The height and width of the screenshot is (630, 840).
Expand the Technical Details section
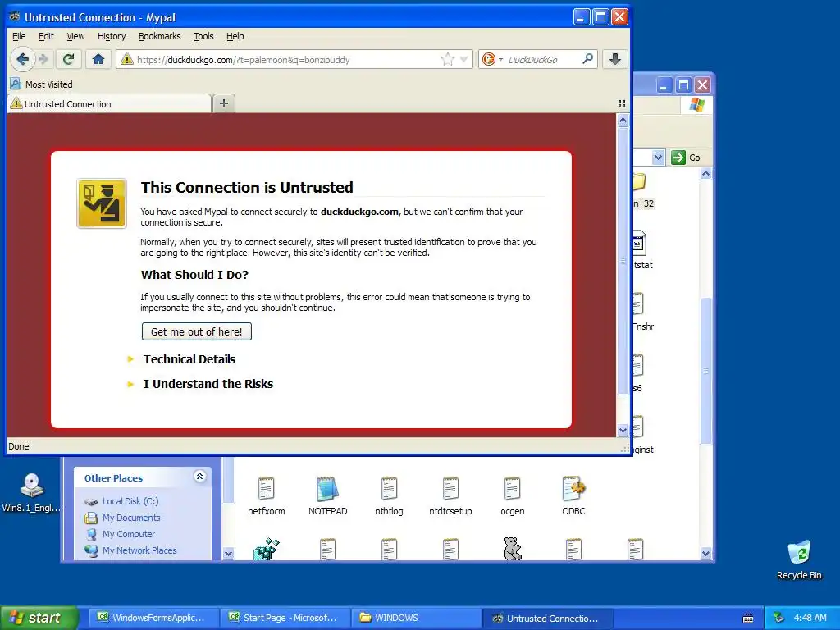coord(189,359)
